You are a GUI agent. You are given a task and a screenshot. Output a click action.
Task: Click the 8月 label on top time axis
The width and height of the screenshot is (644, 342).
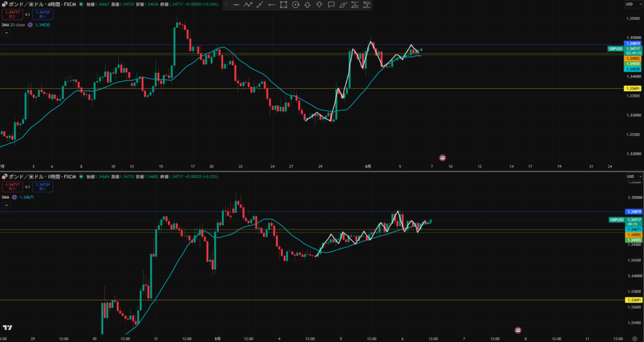(369, 167)
